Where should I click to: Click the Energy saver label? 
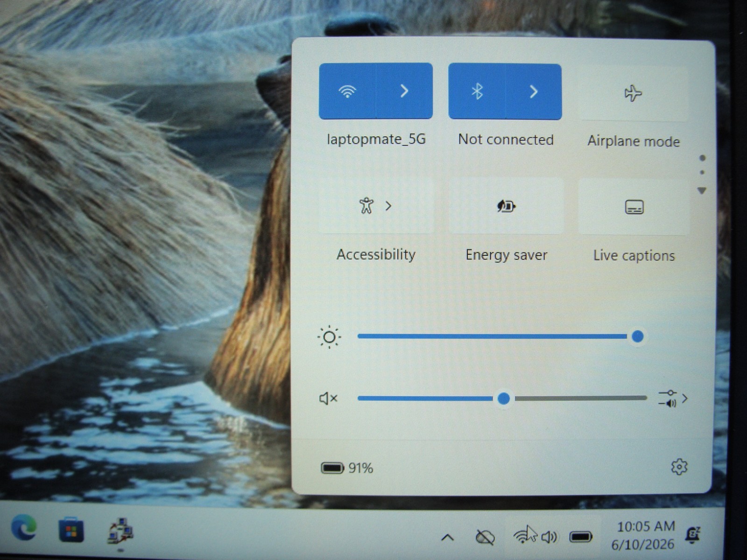click(x=507, y=255)
